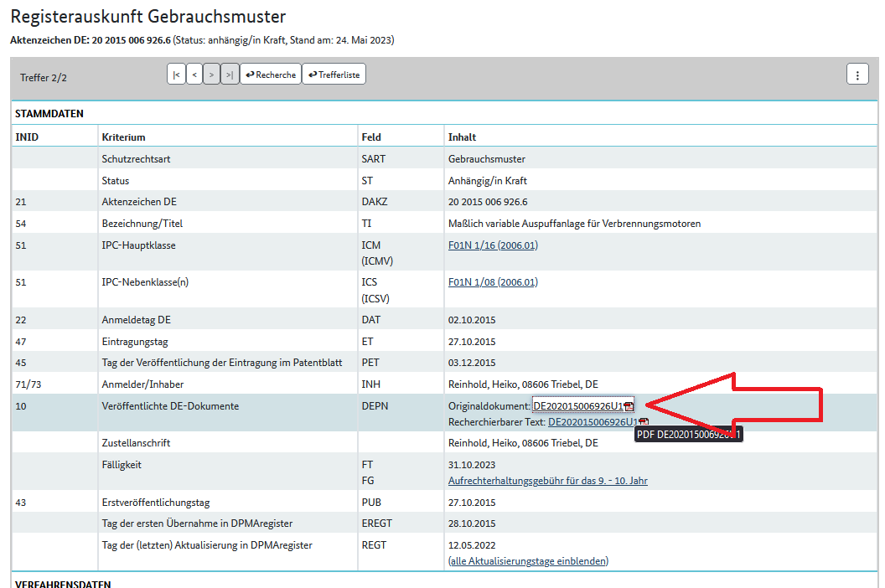Viewport: 885px width, 588px height.
Task: Open the Originaldokument DE202015006926U1 link
Action: pos(578,406)
